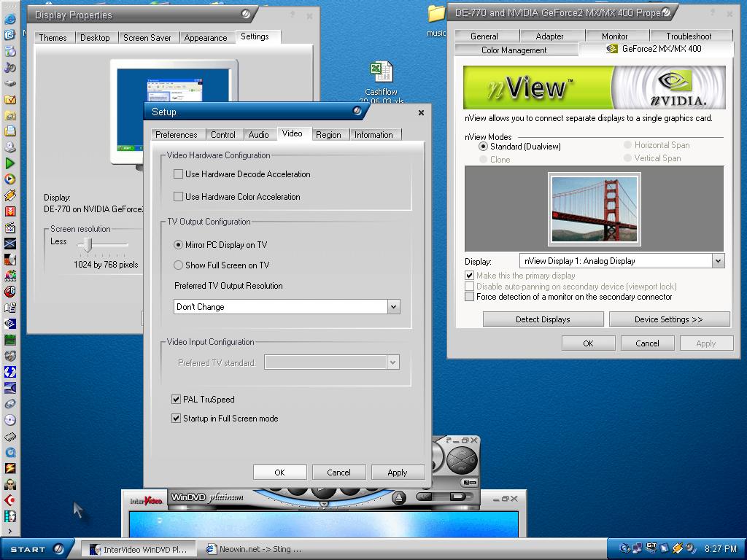Click the Winamp lightning icon in system tray

[x=677, y=548]
